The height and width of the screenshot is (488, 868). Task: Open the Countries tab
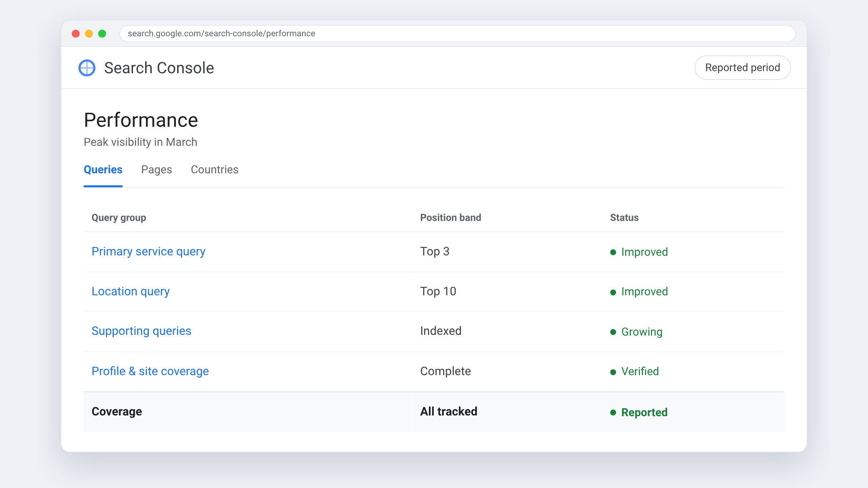click(214, 170)
